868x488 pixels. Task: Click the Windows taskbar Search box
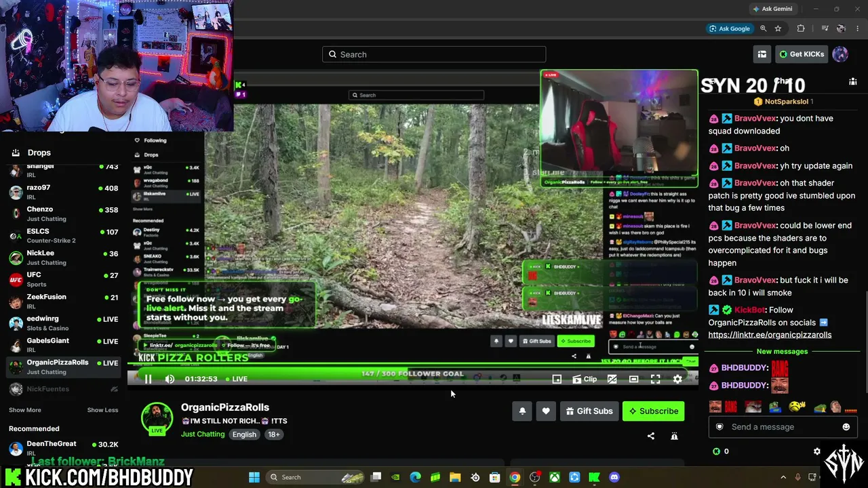coord(316,477)
